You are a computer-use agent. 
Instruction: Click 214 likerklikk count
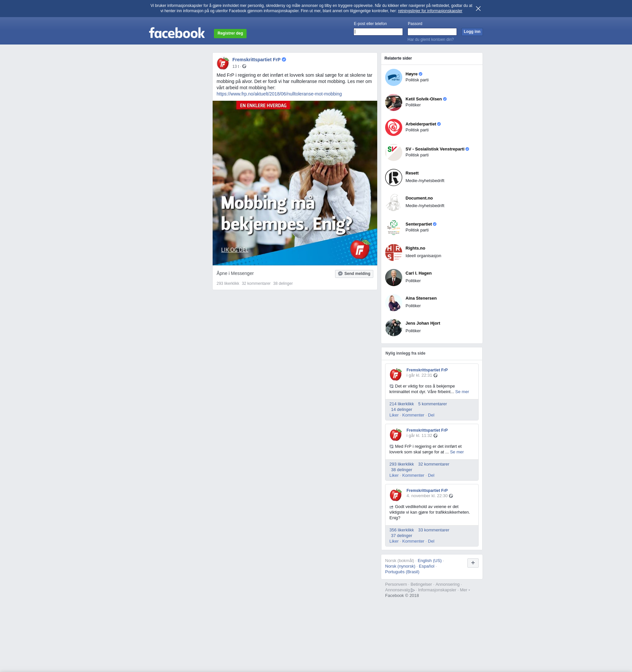click(402, 404)
